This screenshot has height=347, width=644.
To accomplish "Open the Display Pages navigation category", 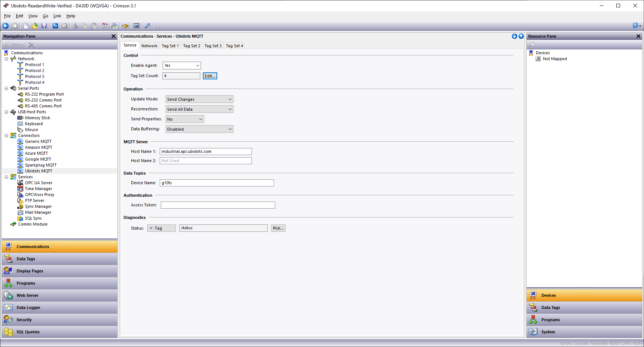I will [x=59, y=271].
